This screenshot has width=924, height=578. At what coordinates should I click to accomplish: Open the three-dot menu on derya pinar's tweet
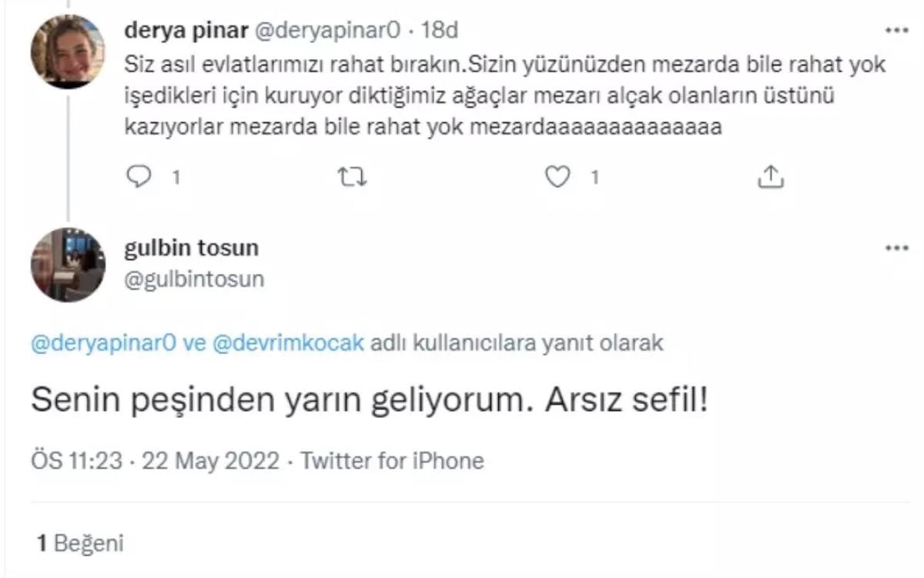tap(897, 31)
